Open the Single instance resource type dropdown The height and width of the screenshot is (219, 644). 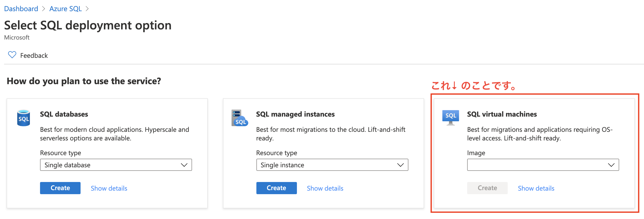point(332,165)
